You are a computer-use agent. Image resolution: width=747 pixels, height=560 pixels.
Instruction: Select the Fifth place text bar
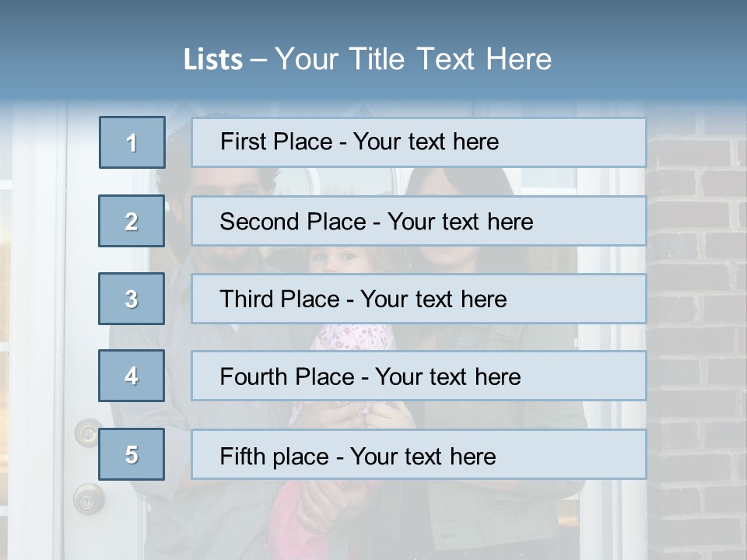(419, 454)
